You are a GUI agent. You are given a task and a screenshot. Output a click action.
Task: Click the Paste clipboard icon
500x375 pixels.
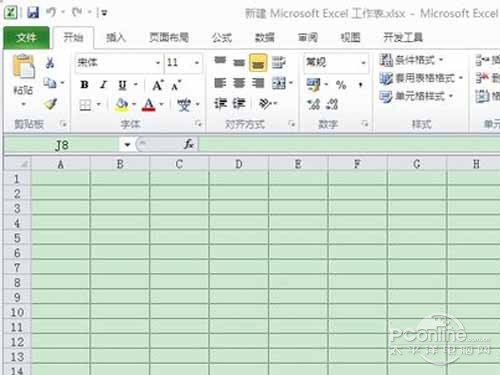(23, 67)
